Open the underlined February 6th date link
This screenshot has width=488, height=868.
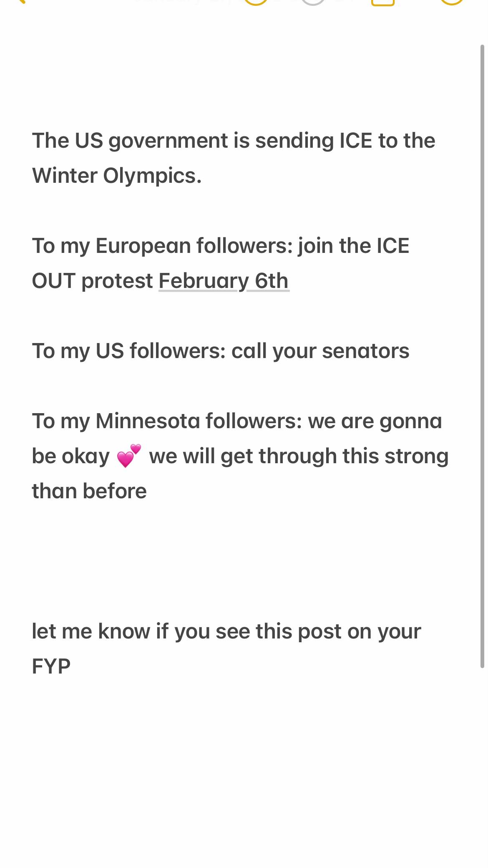[x=224, y=281]
